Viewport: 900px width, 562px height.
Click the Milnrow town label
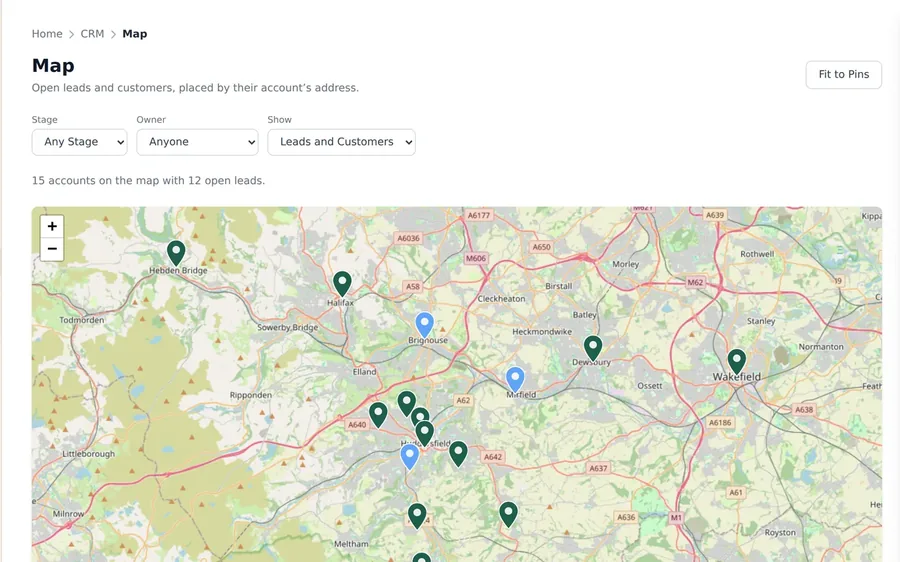tap(68, 514)
